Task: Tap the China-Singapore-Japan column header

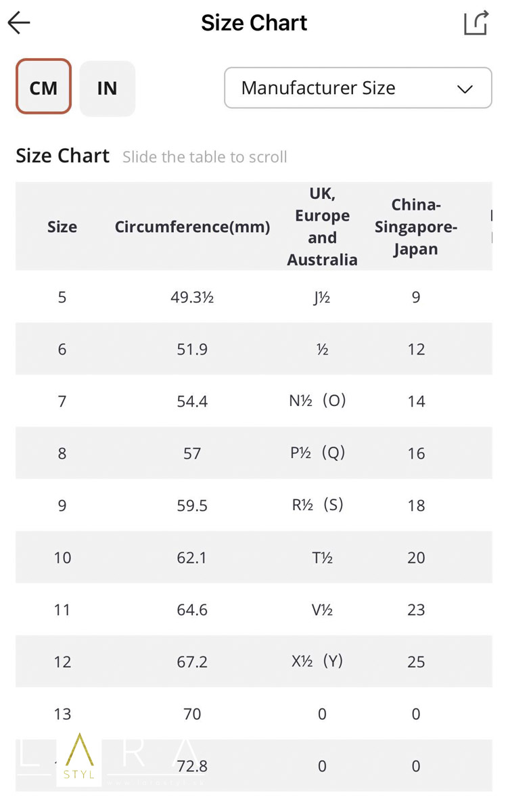Action: point(415,227)
